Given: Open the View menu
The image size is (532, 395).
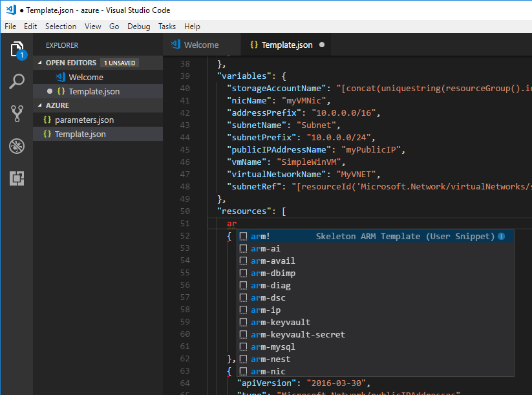Looking at the screenshot, I should coord(92,27).
